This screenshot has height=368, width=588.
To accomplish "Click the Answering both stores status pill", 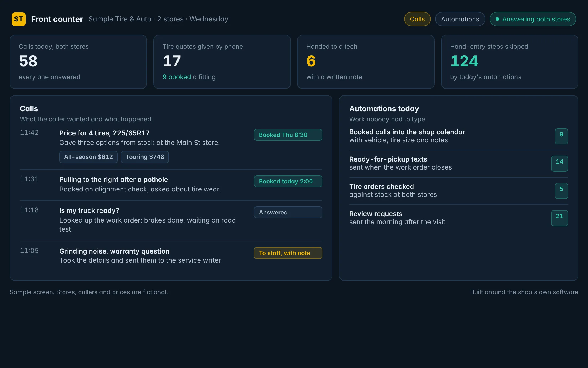I will (533, 19).
